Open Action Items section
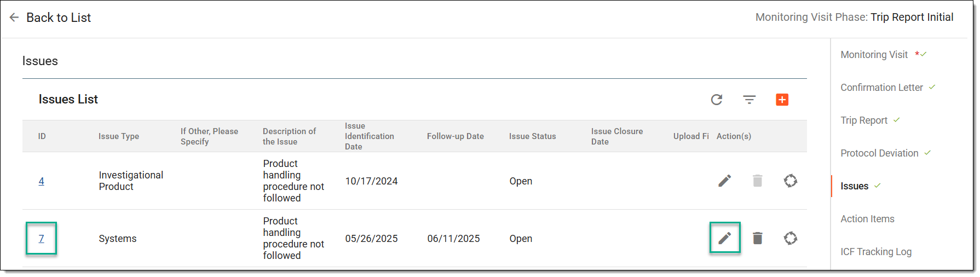 pos(867,219)
